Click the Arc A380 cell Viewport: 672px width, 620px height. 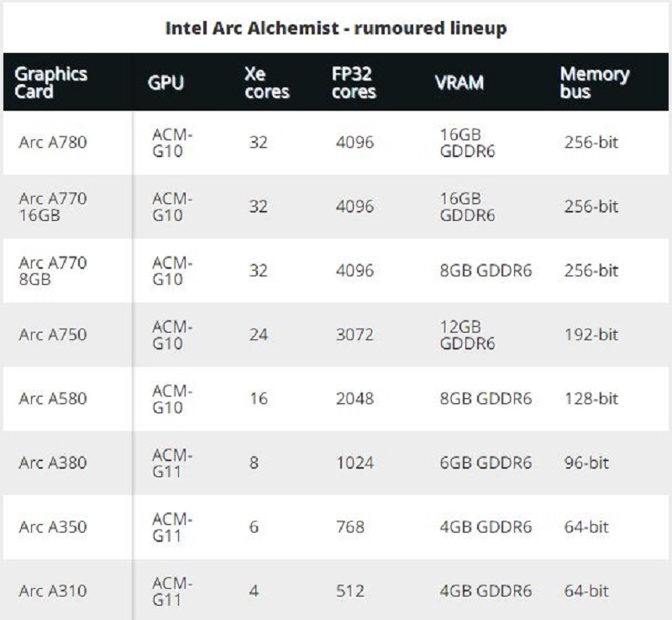pyautogui.click(x=52, y=463)
